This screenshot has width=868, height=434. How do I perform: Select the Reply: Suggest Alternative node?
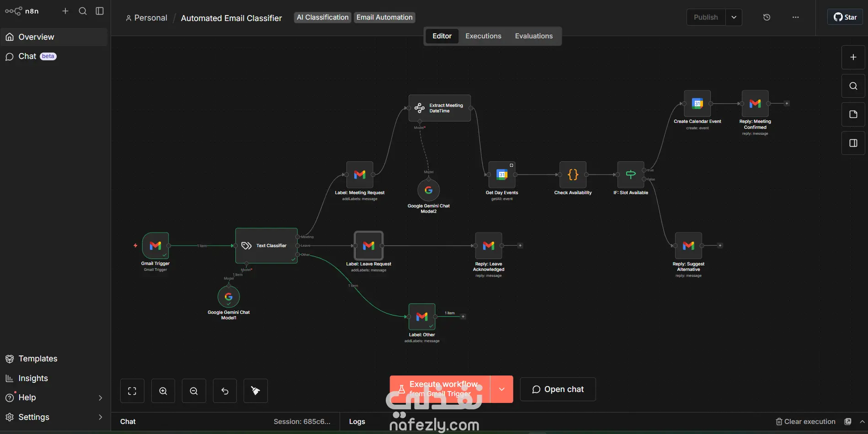(x=688, y=246)
